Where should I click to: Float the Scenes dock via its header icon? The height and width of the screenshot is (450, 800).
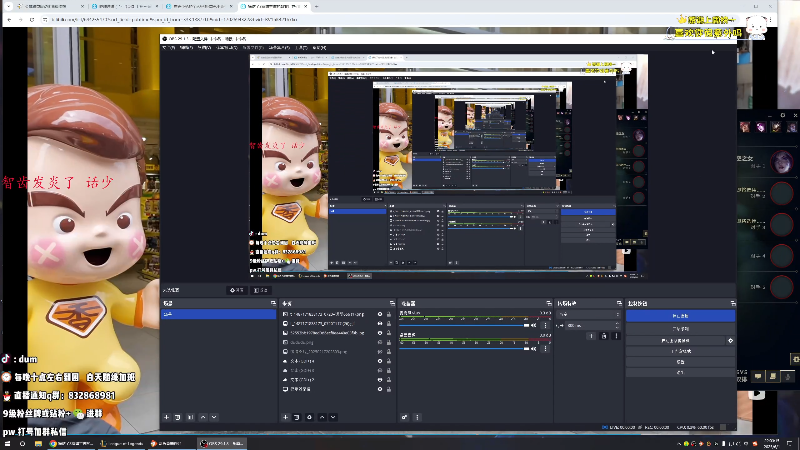click(273, 304)
